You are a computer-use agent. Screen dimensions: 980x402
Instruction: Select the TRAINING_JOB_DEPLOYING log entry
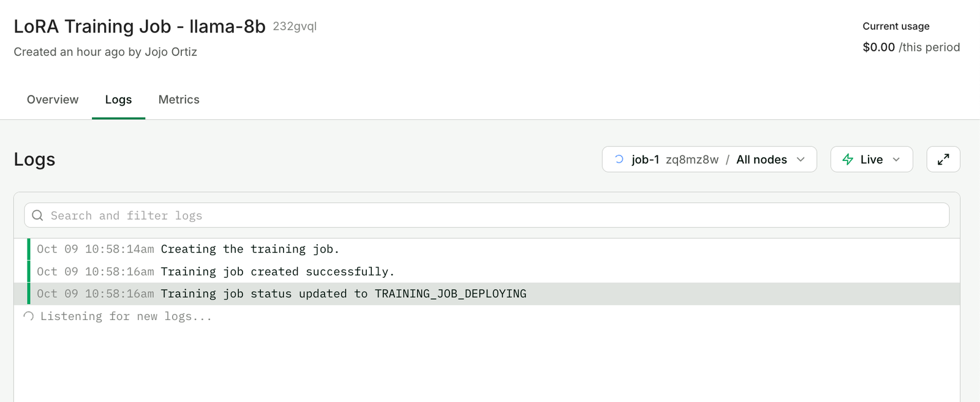[343, 294]
